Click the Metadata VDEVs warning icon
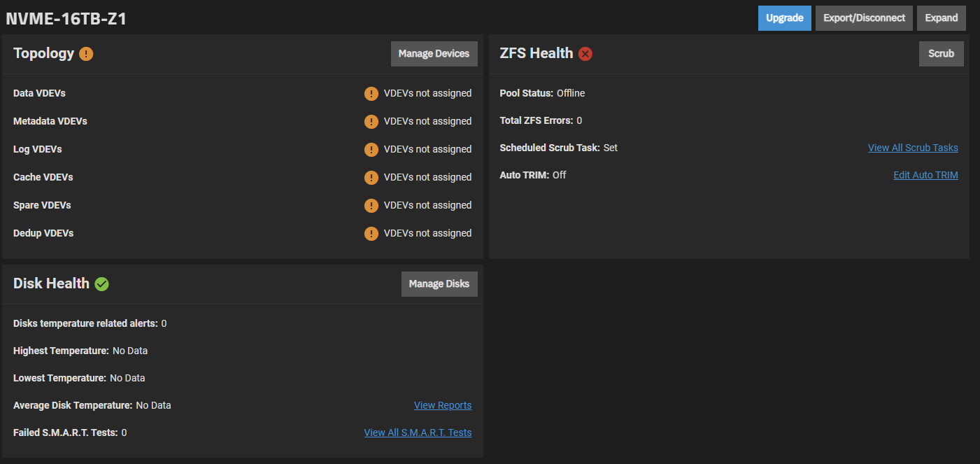Viewport: 980px width, 464px height. click(371, 122)
